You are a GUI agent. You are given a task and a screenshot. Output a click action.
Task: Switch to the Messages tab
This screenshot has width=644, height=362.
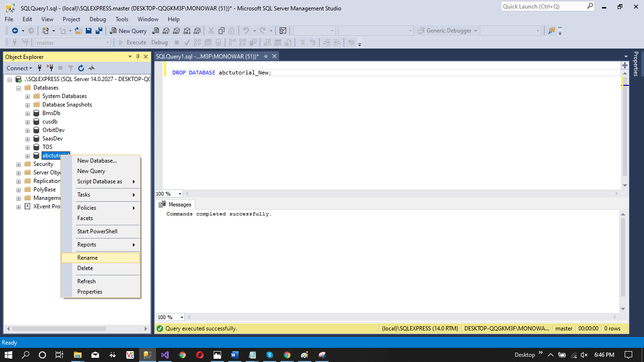[x=175, y=205]
